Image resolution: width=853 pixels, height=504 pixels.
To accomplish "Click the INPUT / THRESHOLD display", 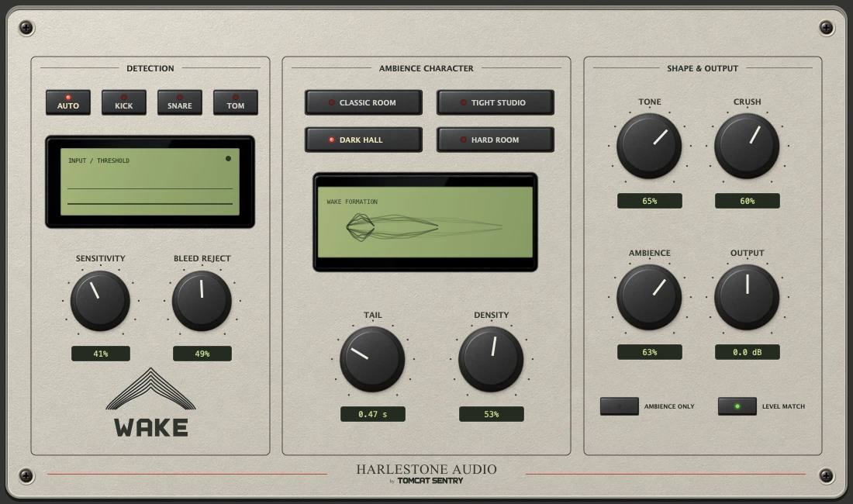I will [x=150, y=181].
